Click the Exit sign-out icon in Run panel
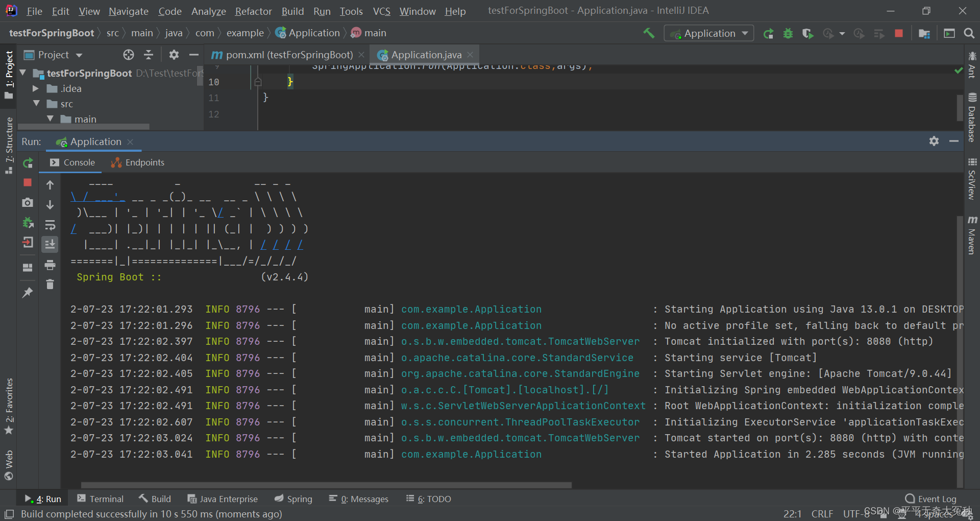Viewport: 980px width, 521px height. (x=28, y=243)
